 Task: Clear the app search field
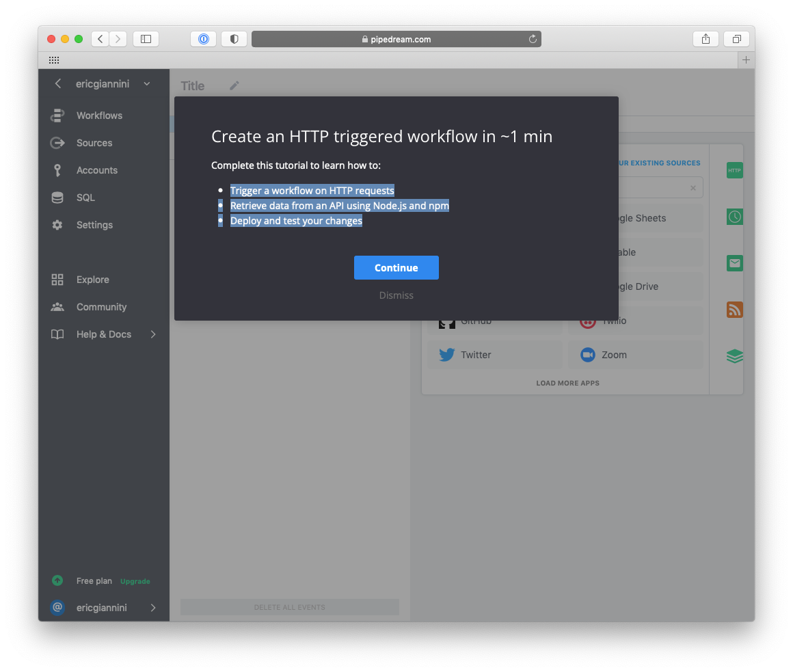tap(693, 188)
